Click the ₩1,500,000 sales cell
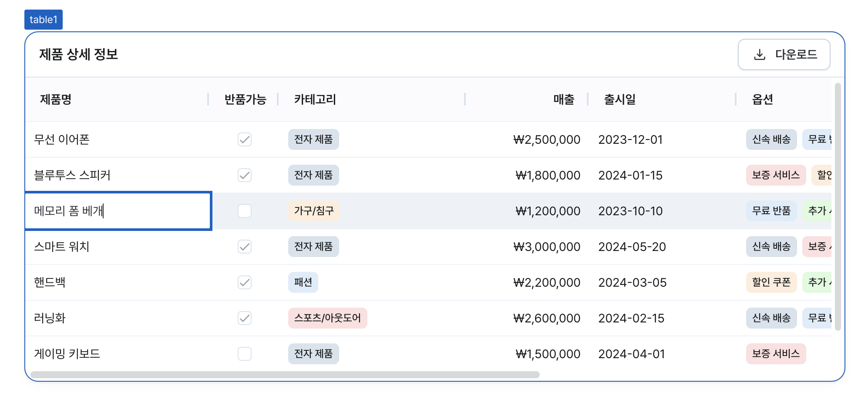868x400 pixels. click(548, 354)
